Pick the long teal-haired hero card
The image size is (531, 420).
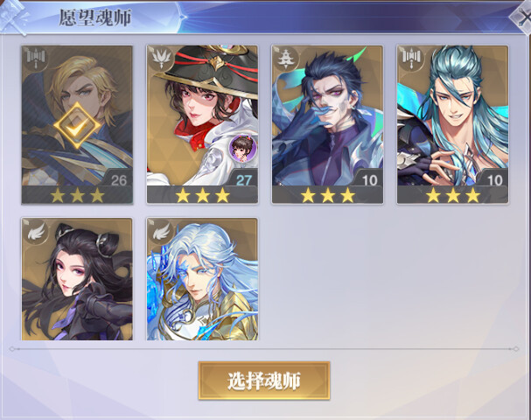point(453,124)
